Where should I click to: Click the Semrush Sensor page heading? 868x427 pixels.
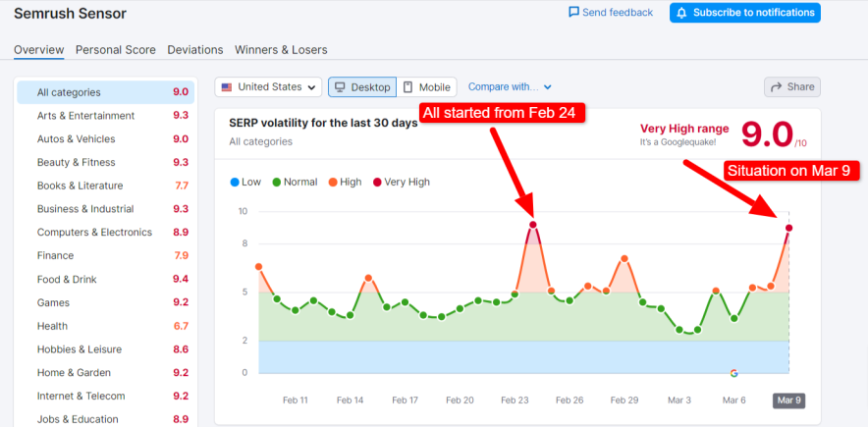pyautogui.click(x=71, y=14)
